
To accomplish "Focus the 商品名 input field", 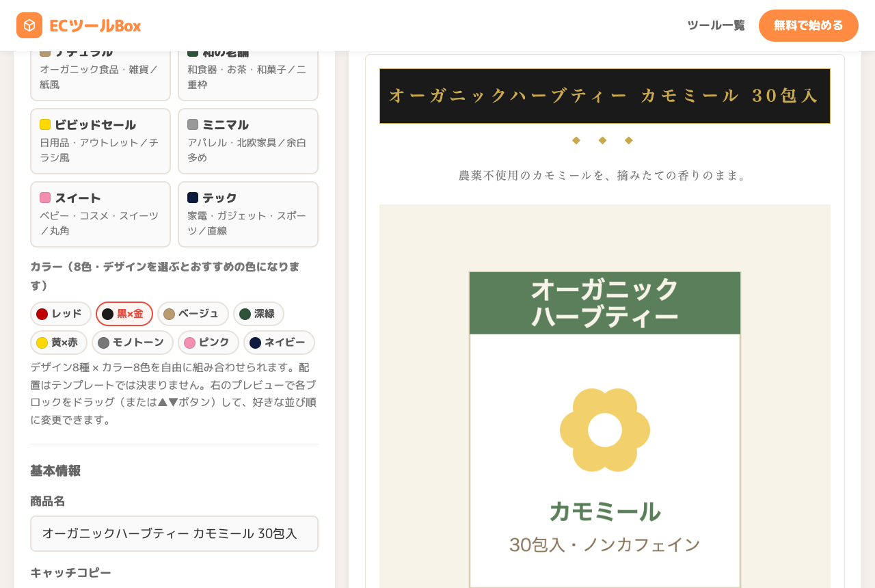I will (174, 534).
